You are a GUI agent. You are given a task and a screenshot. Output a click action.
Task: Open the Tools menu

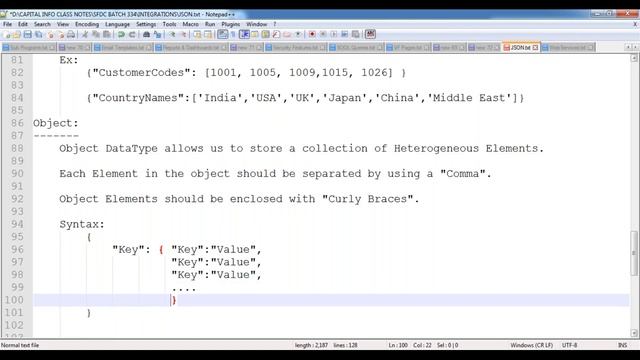click(x=169, y=24)
